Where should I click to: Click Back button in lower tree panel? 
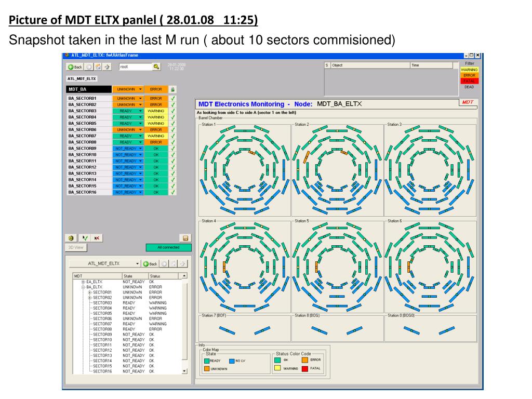(150, 263)
